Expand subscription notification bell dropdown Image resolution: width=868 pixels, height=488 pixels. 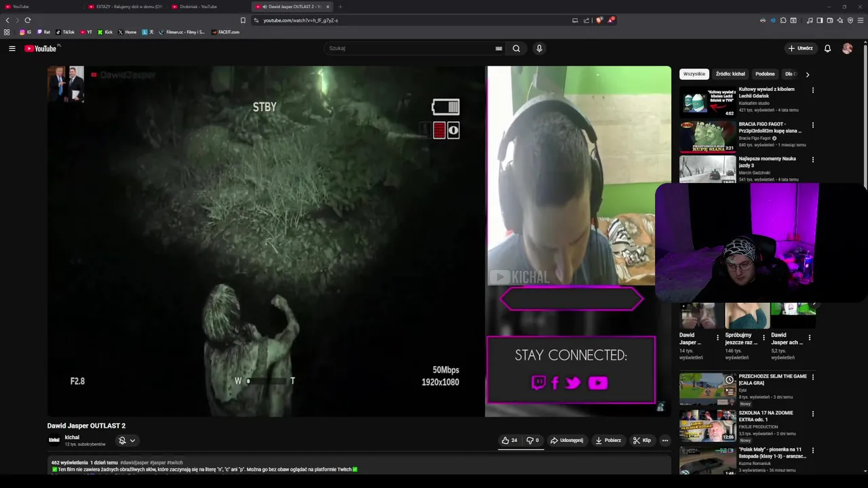click(x=127, y=441)
